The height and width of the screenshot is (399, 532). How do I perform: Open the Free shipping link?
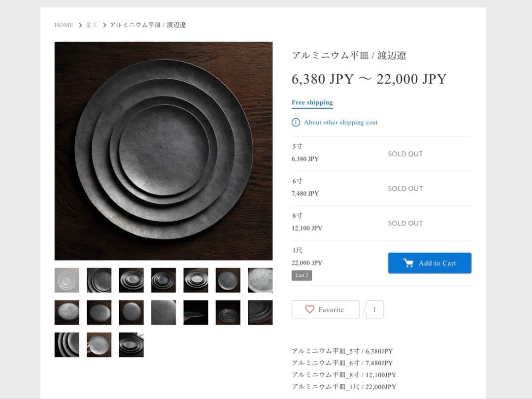[312, 102]
